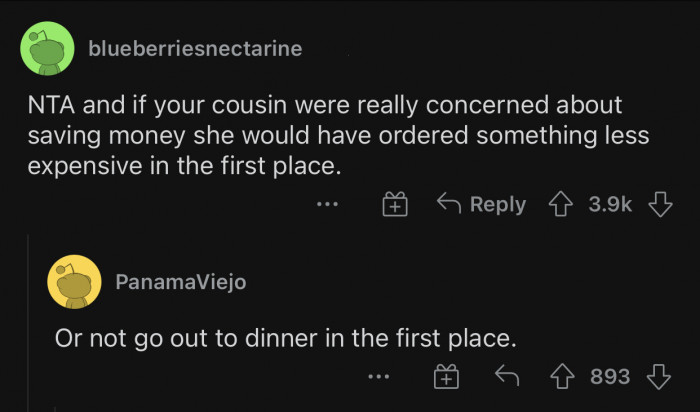This screenshot has height=412, width=700.
Task: Open three-dot menu on blueberriesnectarine's comment
Action: [x=327, y=205]
